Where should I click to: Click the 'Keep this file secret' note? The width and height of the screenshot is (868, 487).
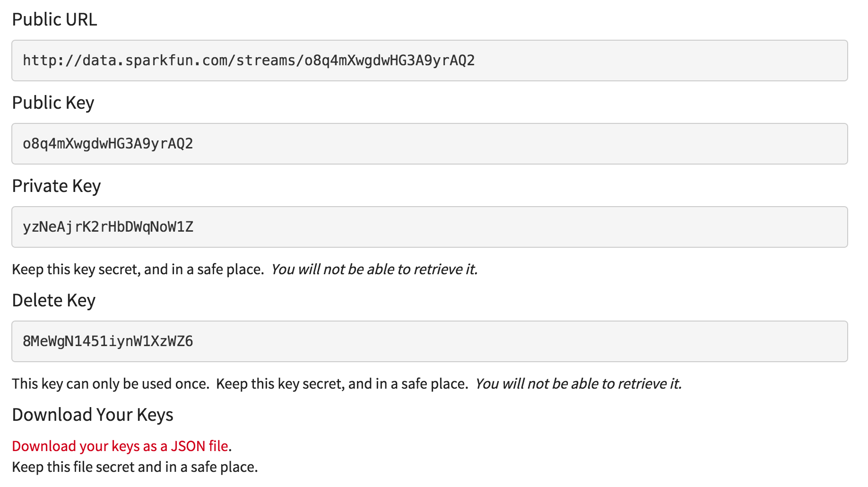135,467
